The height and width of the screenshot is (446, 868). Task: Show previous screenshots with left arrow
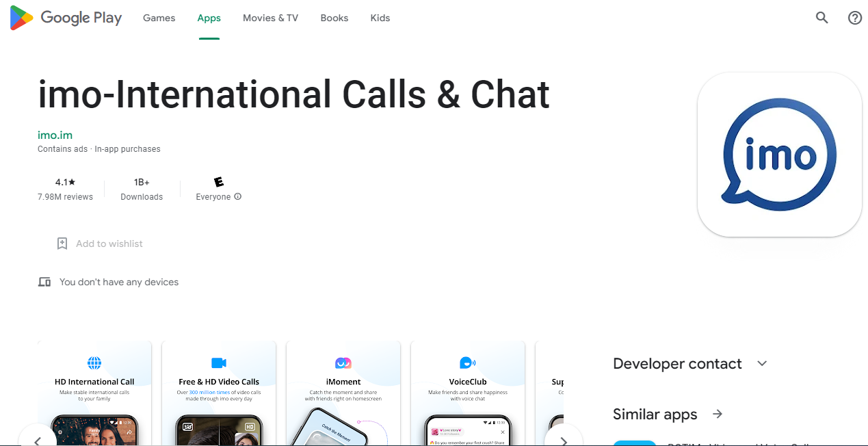[x=38, y=438]
